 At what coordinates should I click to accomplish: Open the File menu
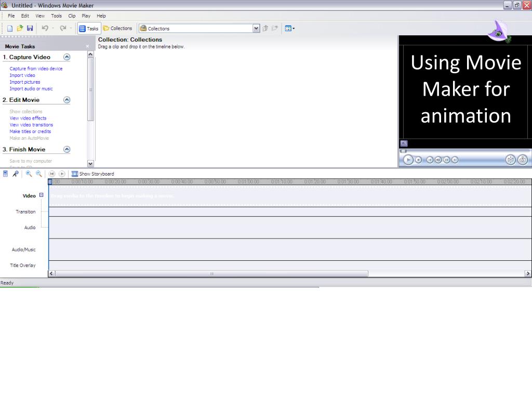11,16
